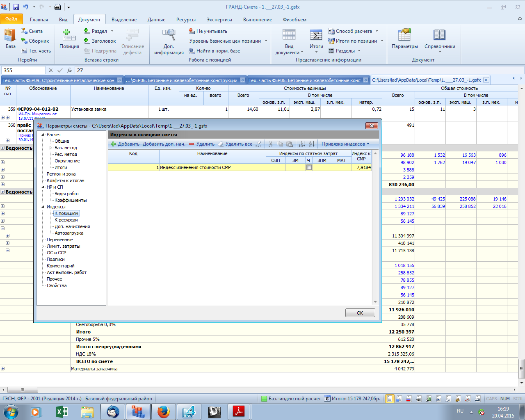Toggle the Ч checkbox in the index row
The width and height of the screenshot is (525, 420).
[309, 167]
